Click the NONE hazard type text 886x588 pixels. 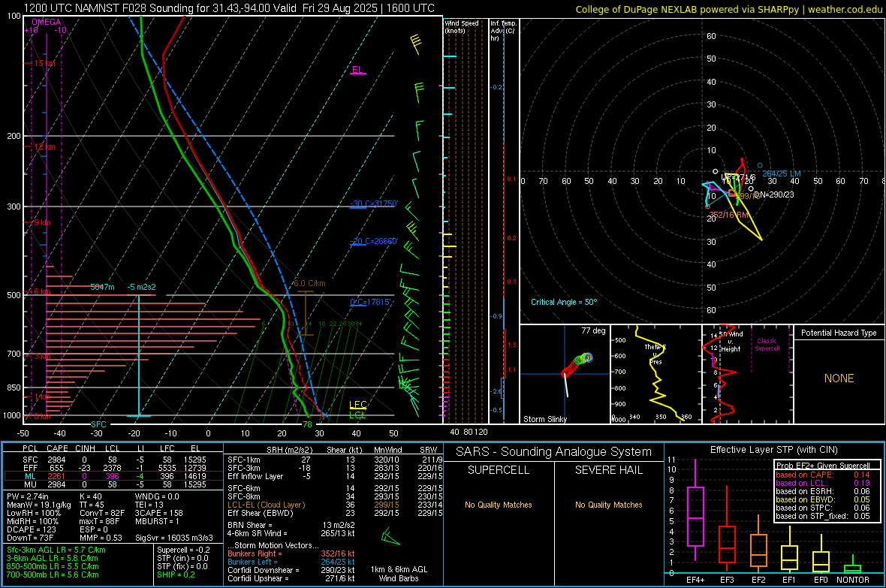[x=839, y=378]
